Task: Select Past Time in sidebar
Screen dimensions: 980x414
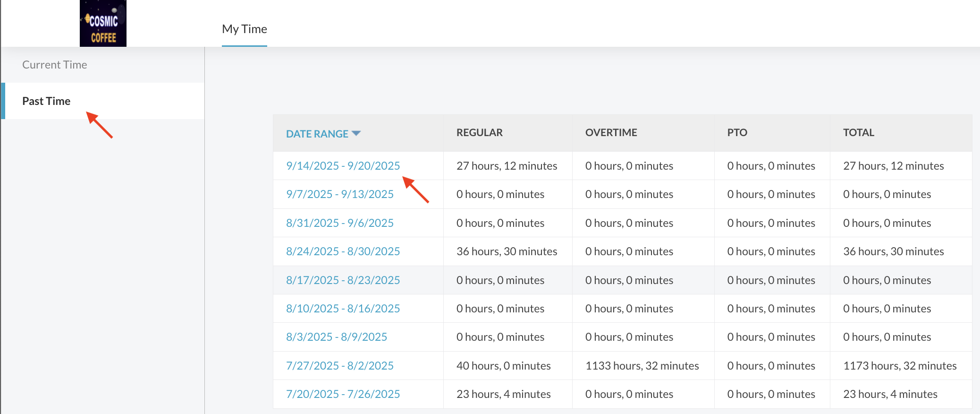Action: pyautogui.click(x=46, y=101)
